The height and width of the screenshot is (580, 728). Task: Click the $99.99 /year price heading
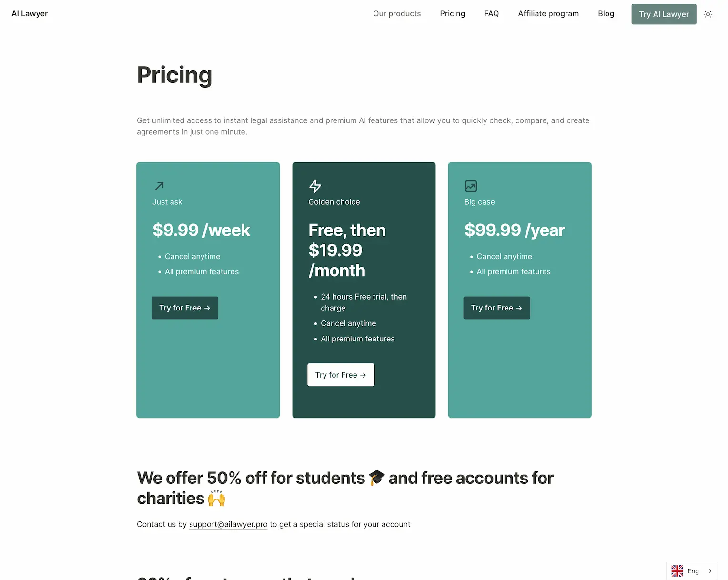click(x=514, y=230)
